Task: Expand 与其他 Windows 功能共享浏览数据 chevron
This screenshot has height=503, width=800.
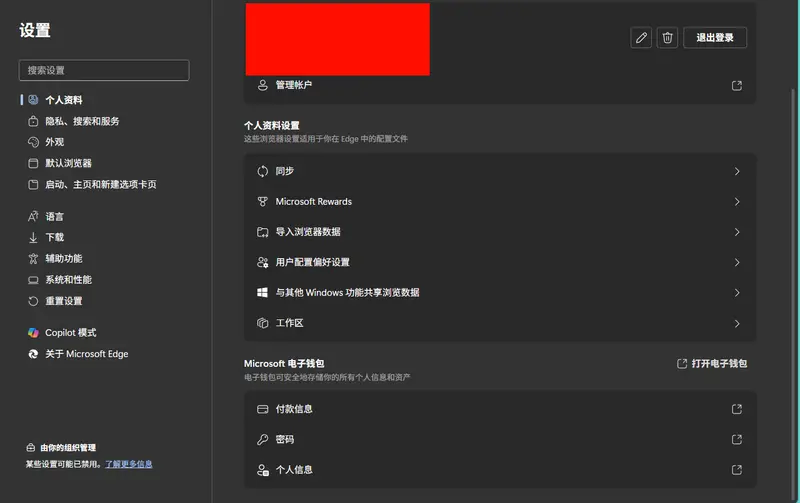Action: coord(737,292)
